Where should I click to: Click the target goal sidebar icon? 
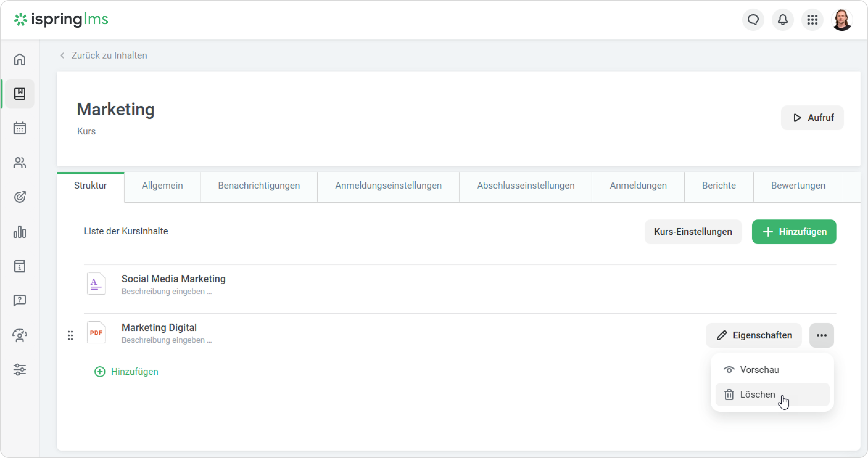click(19, 197)
